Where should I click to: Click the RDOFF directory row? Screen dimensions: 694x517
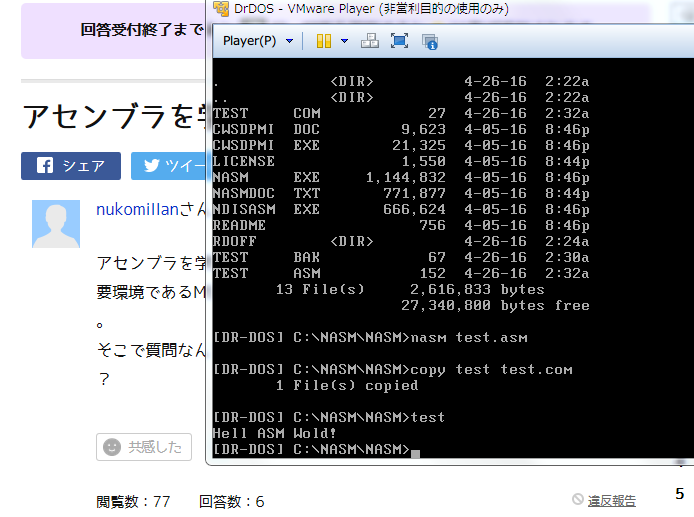401,241
